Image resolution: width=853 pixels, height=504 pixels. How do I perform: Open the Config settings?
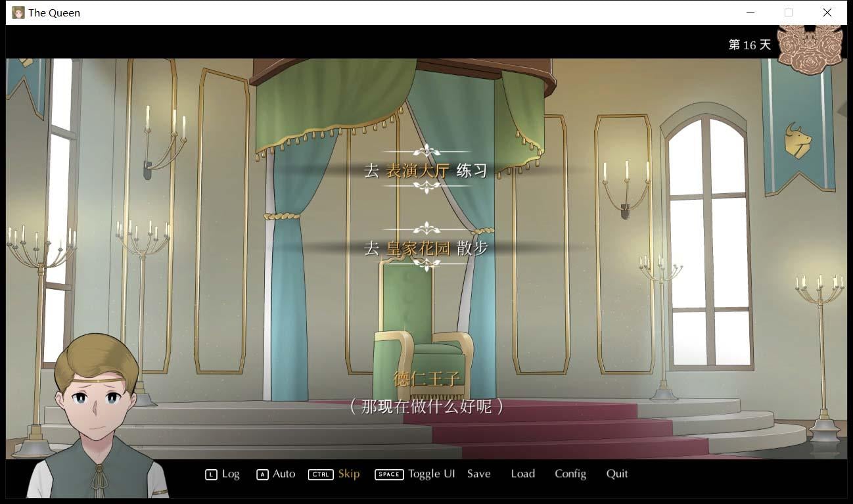tap(570, 473)
